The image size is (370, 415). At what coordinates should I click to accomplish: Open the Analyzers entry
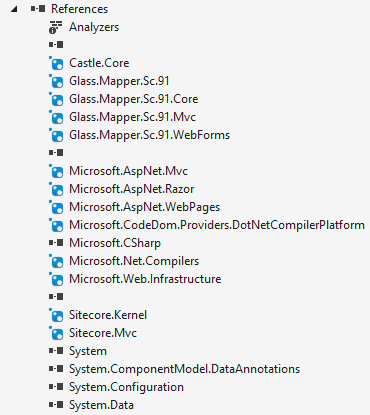(x=94, y=27)
